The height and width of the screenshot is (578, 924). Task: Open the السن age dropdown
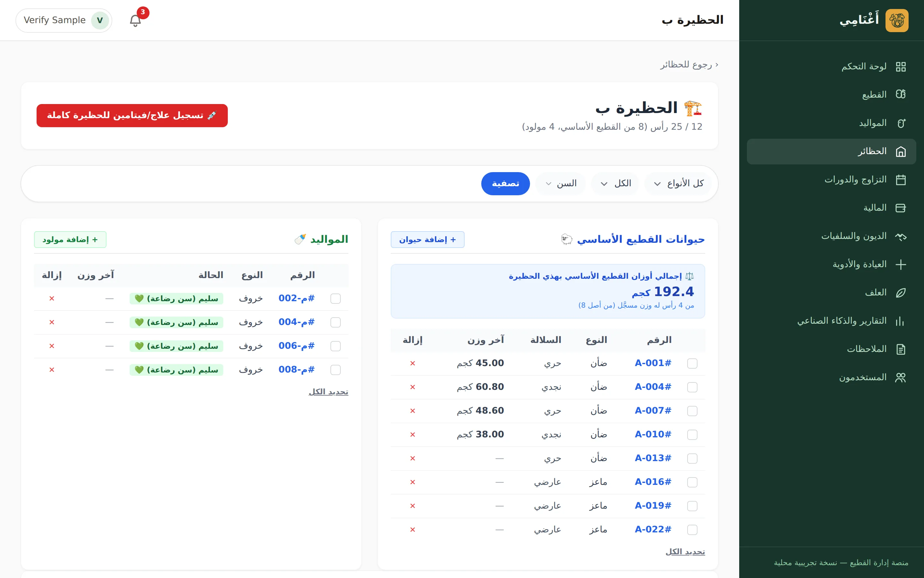[560, 183]
